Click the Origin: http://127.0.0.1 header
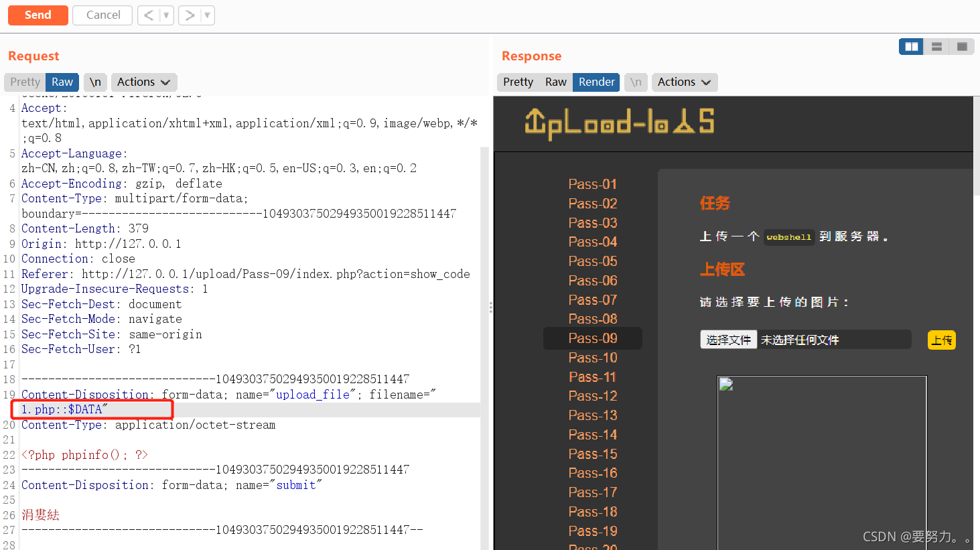The image size is (980, 550). [x=101, y=244]
